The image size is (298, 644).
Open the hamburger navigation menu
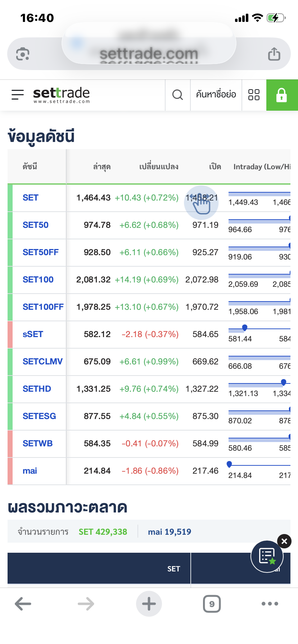18,95
